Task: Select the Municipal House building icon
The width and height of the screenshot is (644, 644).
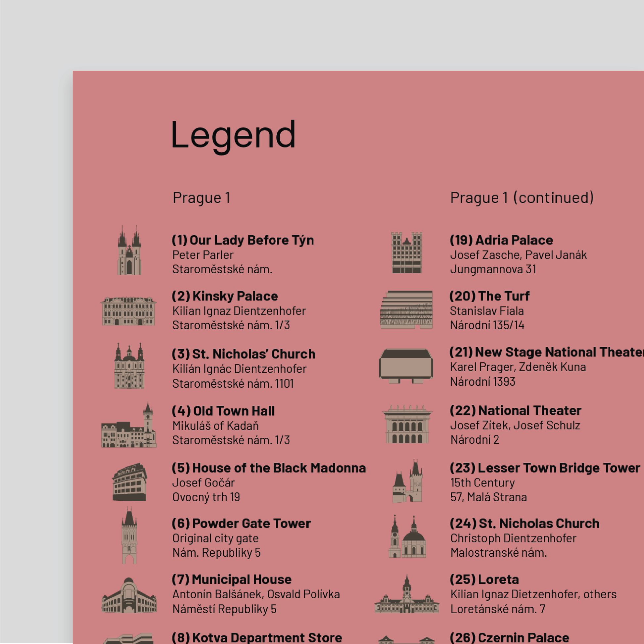Action: (129, 596)
